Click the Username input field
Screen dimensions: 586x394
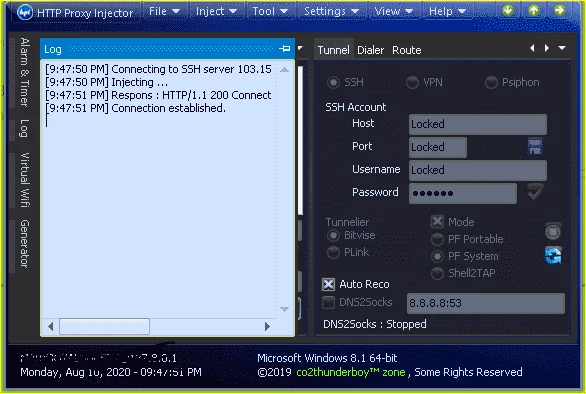pos(478,170)
